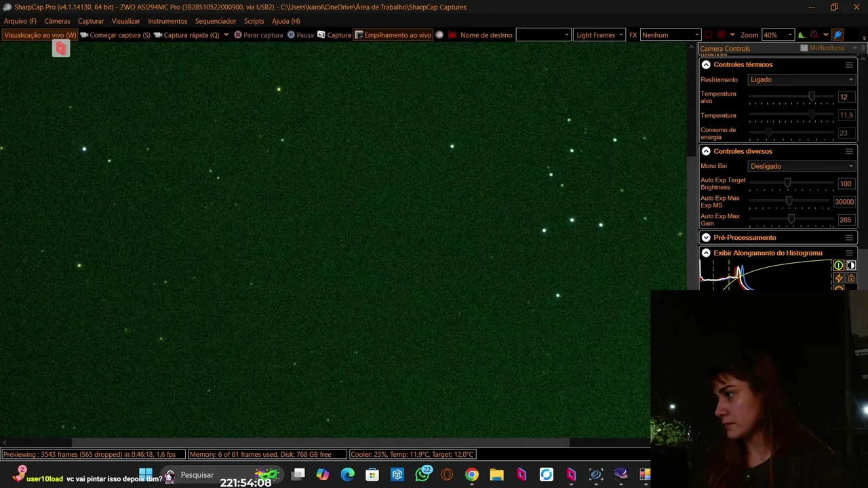Open the Visualizar menu
The image size is (868, 488).
[x=125, y=21]
